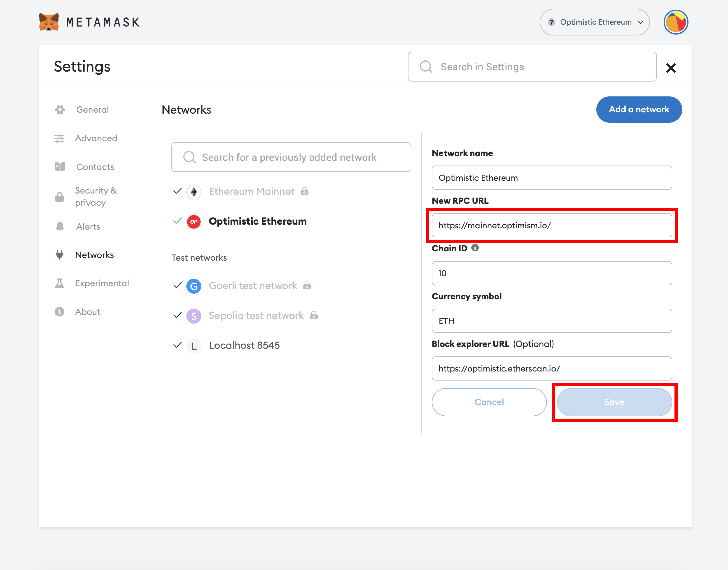
Task: Click the Optimism OP network icon
Action: point(194,222)
